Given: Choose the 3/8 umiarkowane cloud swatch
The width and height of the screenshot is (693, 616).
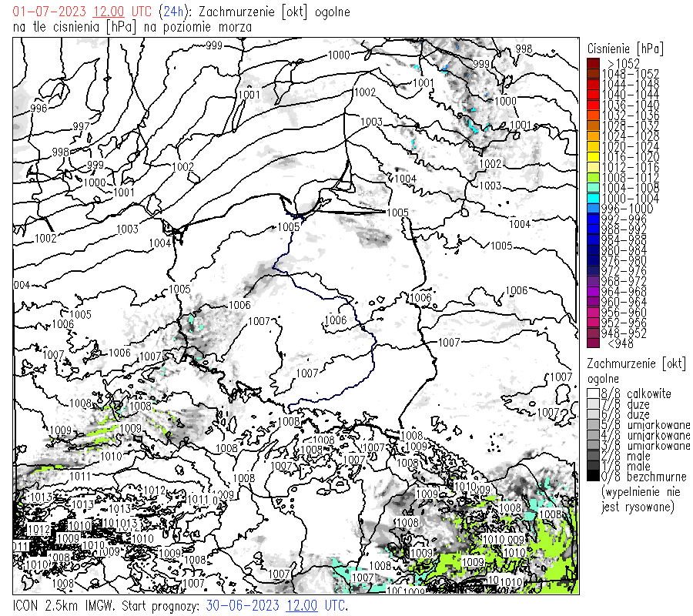Looking at the screenshot, I should pos(593,445).
